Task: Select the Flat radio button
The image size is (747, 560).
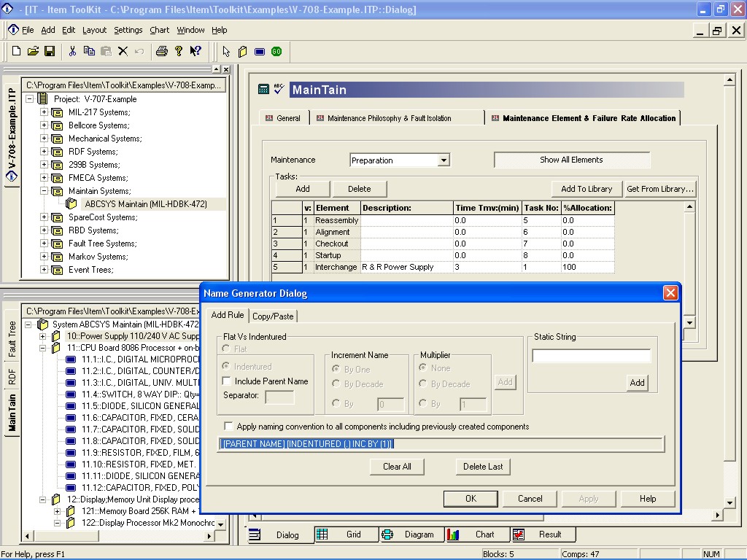Action: pyautogui.click(x=226, y=349)
